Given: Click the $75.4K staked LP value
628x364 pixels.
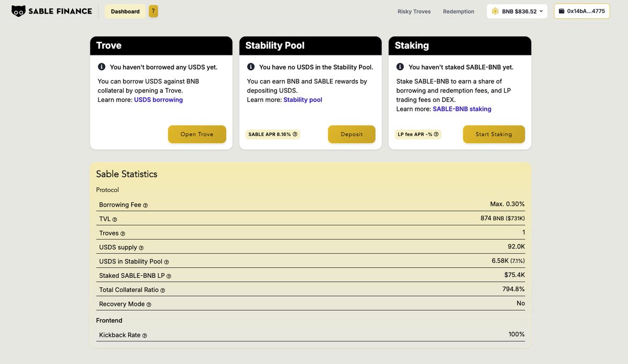Looking at the screenshot, I should point(514,275).
